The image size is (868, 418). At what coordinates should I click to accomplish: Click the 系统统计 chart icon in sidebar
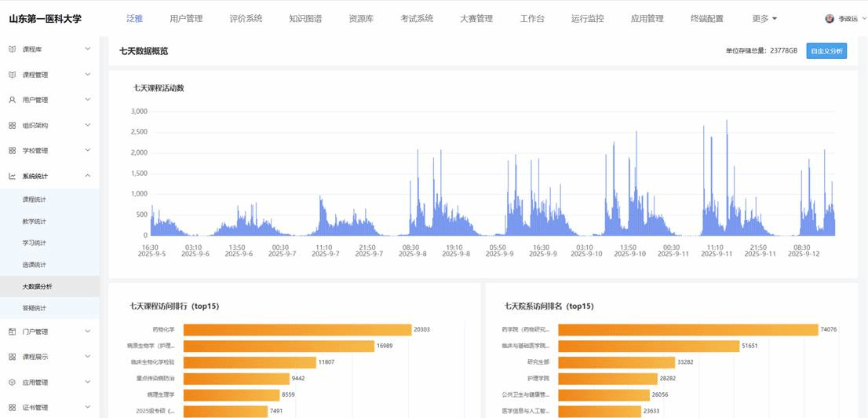coord(12,176)
